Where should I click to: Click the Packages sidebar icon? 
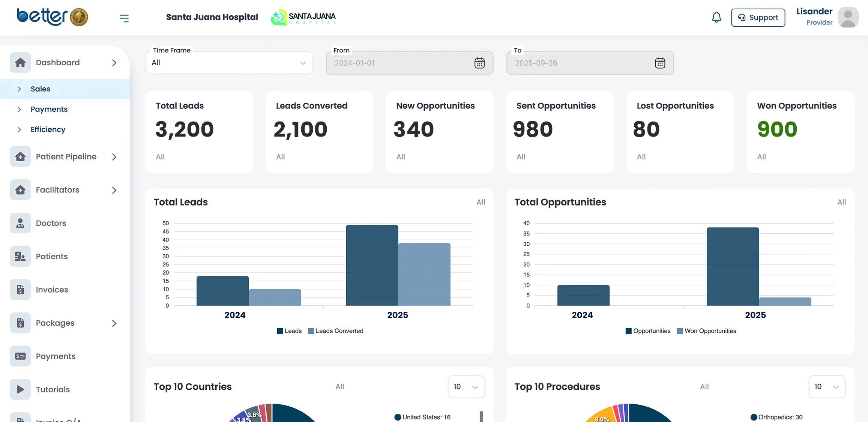(20, 323)
